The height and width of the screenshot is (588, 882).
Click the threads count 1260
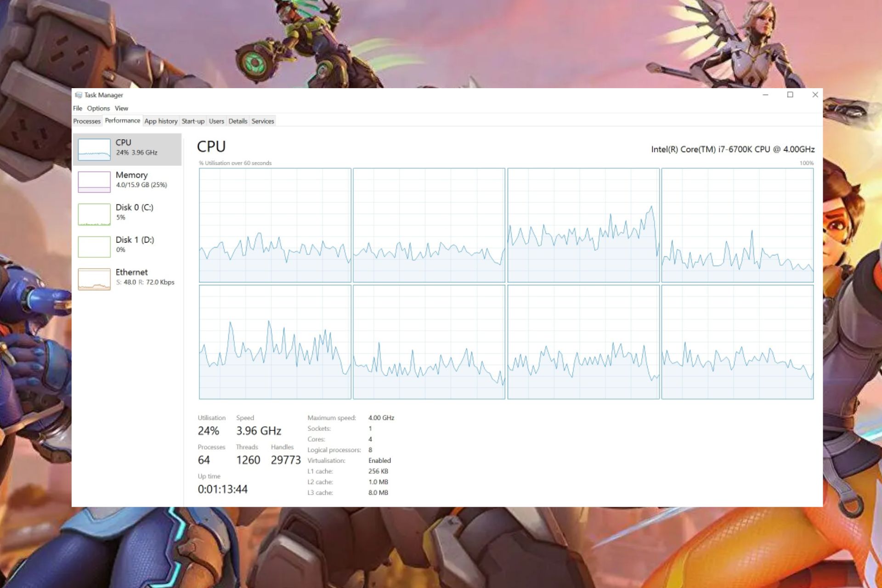point(248,460)
